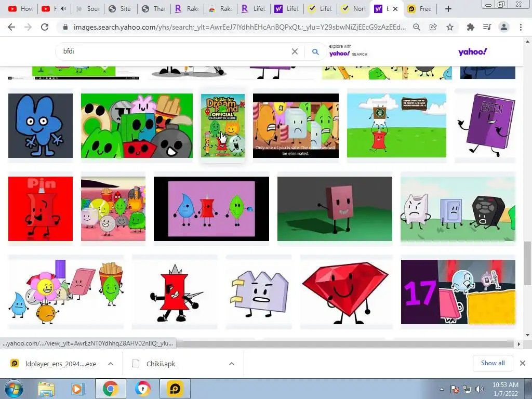This screenshot has width=532, height=399.
Task: Open red spiky Pin character image
Action: pyautogui.click(x=175, y=292)
